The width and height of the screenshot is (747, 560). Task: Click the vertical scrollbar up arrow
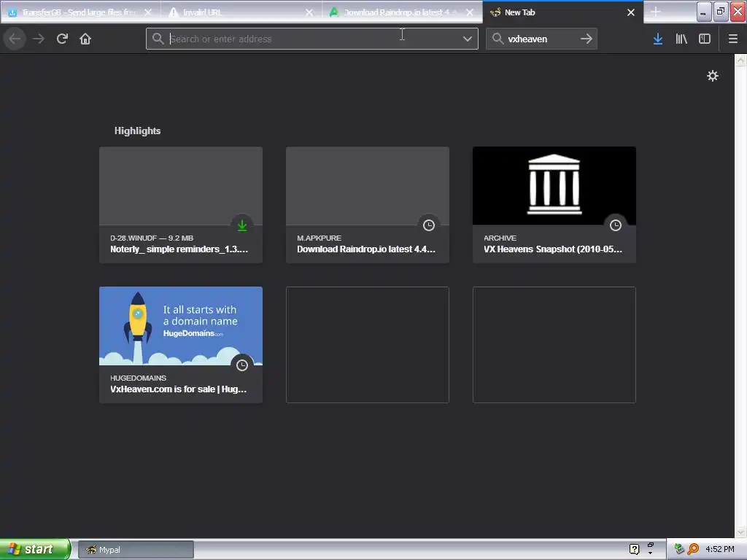(x=740, y=60)
